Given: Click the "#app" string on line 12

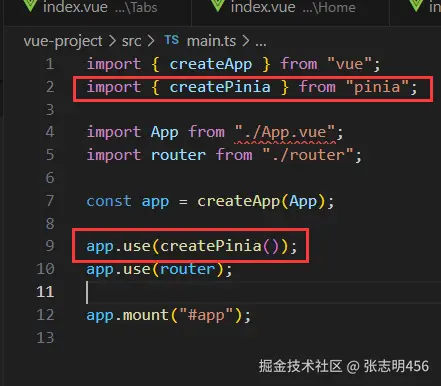Looking at the screenshot, I should pyautogui.click(x=206, y=315).
